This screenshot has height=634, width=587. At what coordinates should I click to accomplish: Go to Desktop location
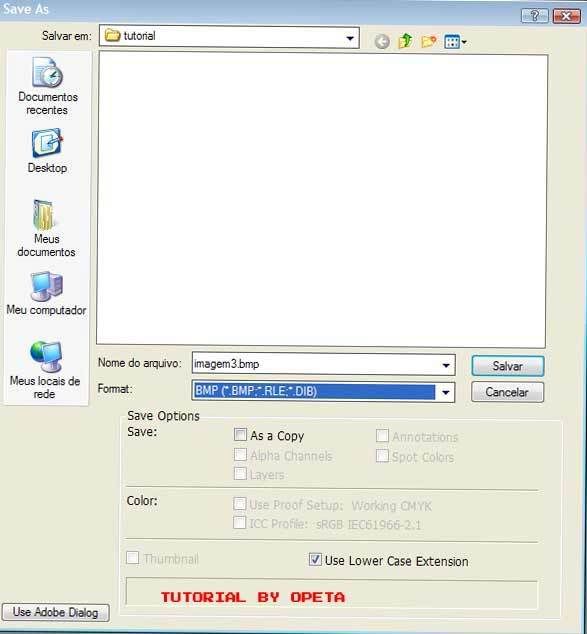[x=47, y=151]
